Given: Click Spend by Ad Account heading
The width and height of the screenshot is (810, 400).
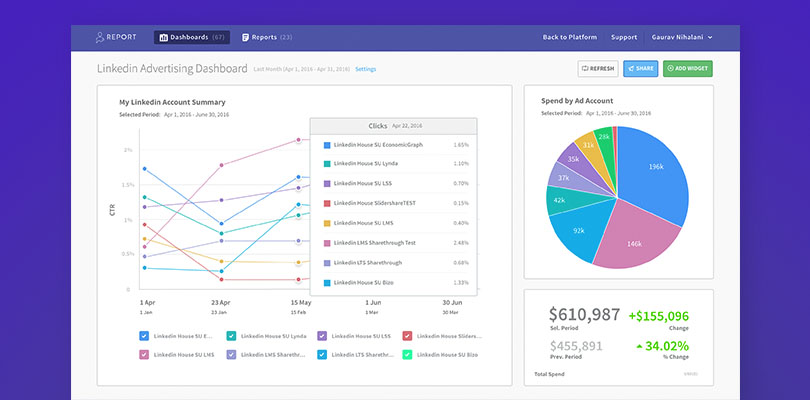Looking at the screenshot, I should click(577, 101).
